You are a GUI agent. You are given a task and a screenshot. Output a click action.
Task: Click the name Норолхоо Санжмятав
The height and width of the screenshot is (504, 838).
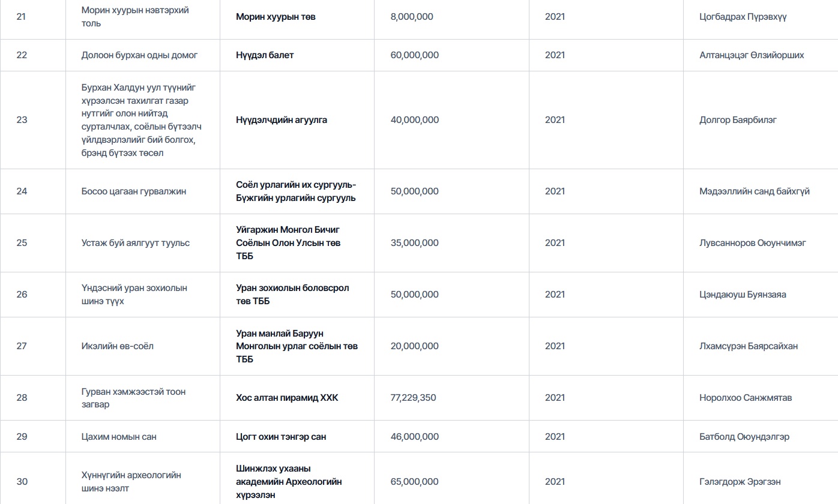click(x=745, y=398)
